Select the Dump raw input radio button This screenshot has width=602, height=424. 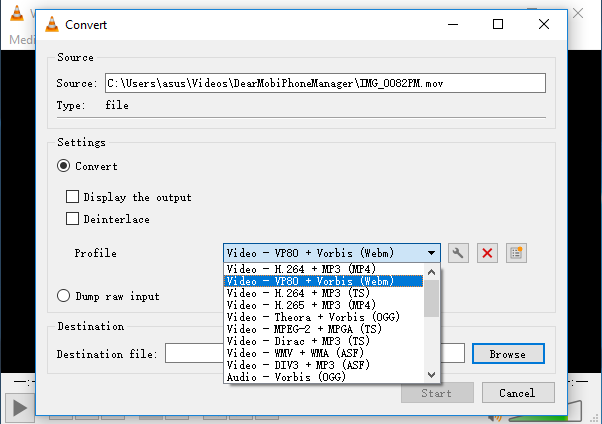coord(63,296)
